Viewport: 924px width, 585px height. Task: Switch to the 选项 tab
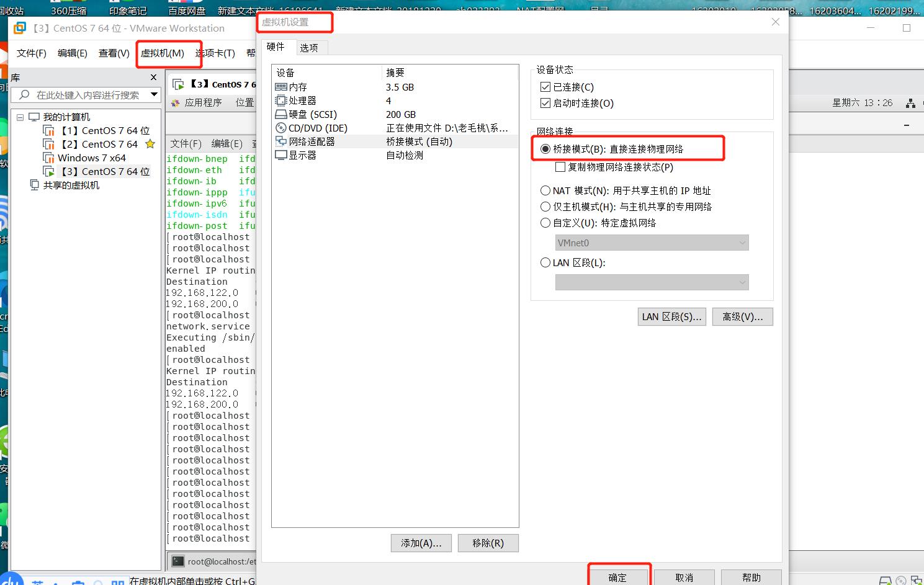(x=309, y=48)
